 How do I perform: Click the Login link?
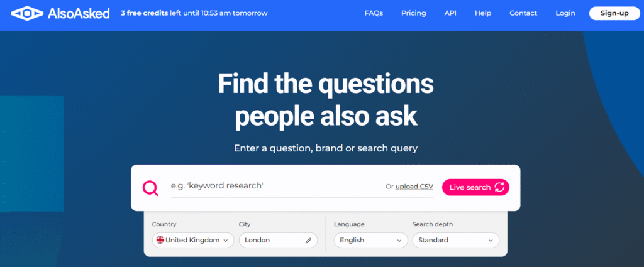pos(565,13)
